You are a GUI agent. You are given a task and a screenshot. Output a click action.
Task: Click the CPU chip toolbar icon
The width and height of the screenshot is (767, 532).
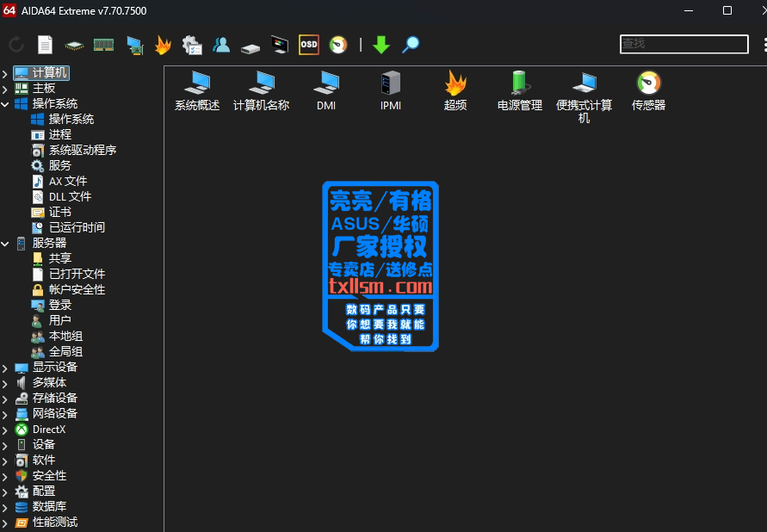pyautogui.click(x=74, y=46)
